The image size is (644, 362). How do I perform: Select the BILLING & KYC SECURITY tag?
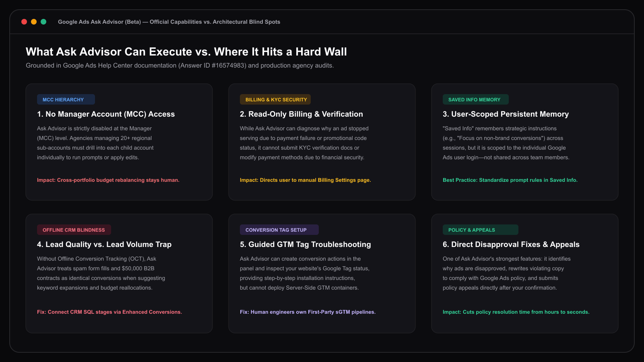point(275,99)
